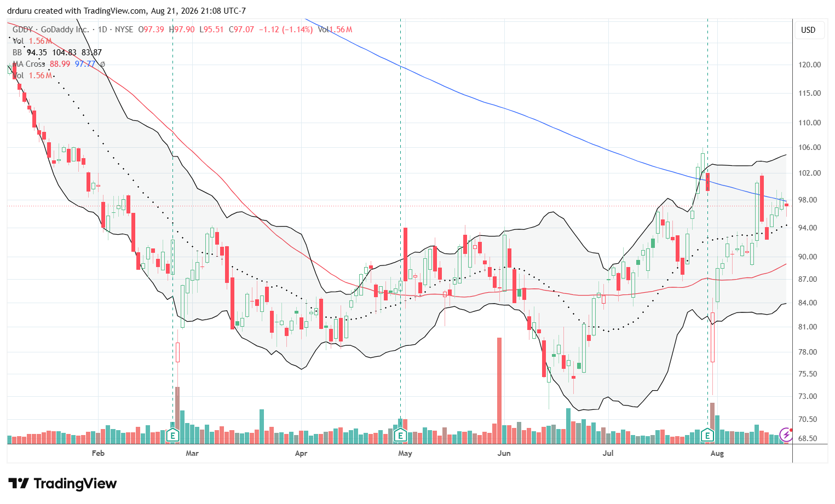Click the purple lightning bolt icon

pyautogui.click(x=786, y=435)
